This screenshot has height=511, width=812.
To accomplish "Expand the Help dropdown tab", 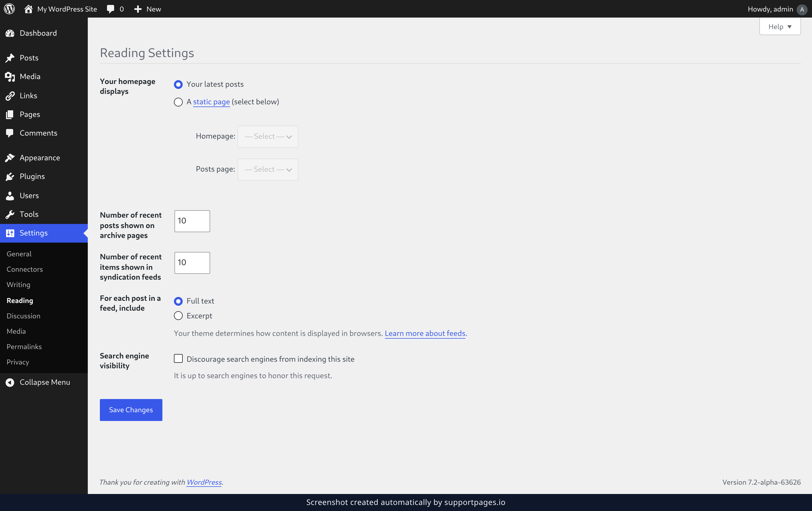I will coord(780,27).
